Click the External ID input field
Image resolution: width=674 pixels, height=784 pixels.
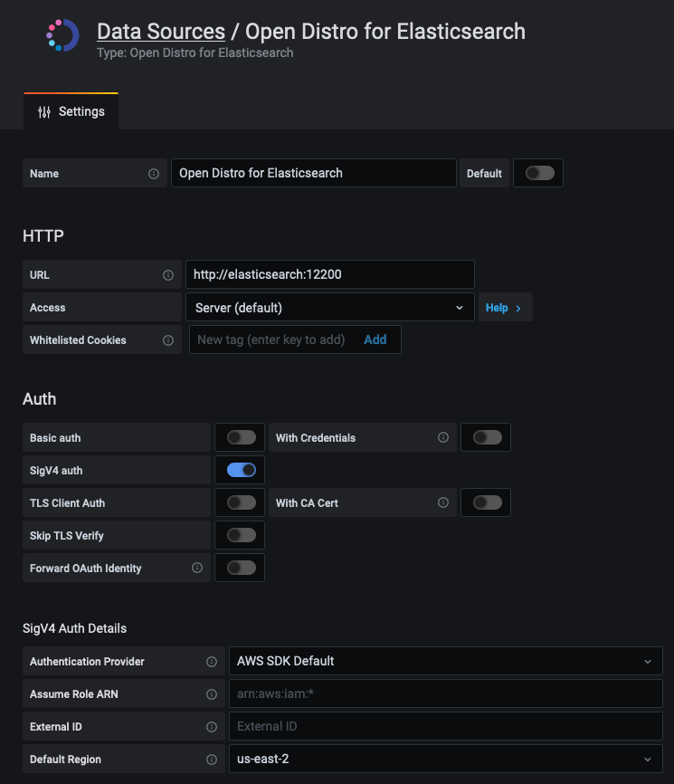coord(445,726)
